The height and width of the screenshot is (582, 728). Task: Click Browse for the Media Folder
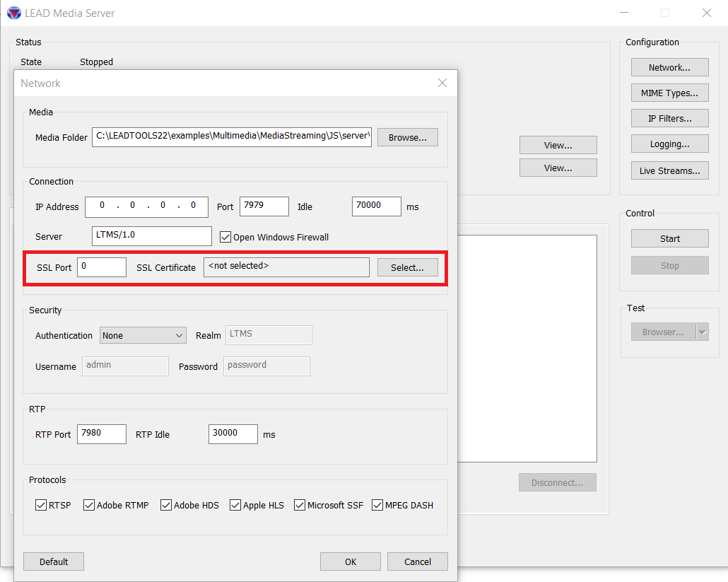[x=407, y=137]
